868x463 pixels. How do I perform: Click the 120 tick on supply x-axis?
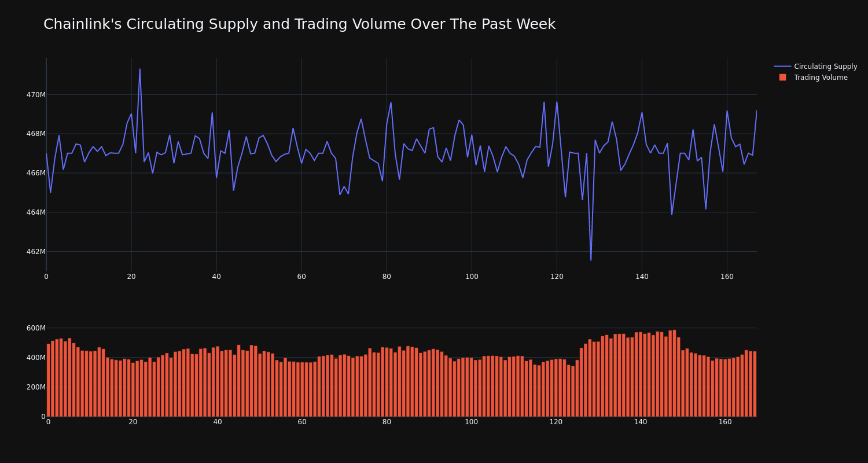point(557,277)
